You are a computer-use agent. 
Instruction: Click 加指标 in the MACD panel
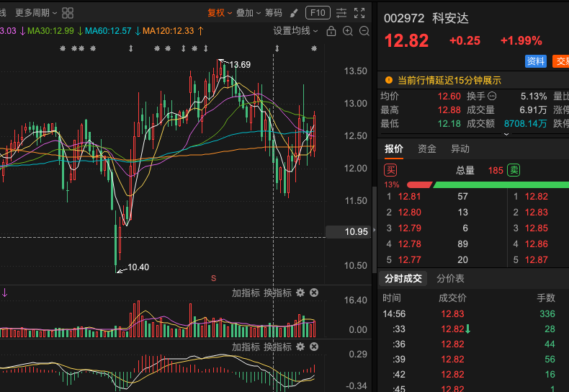(x=246, y=347)
